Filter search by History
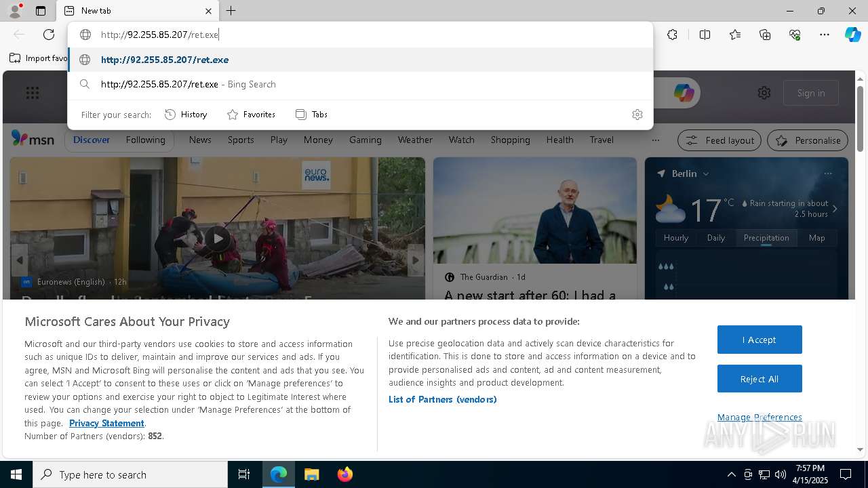This screenshot has width=868, height=488. click(x=186, y=115)
